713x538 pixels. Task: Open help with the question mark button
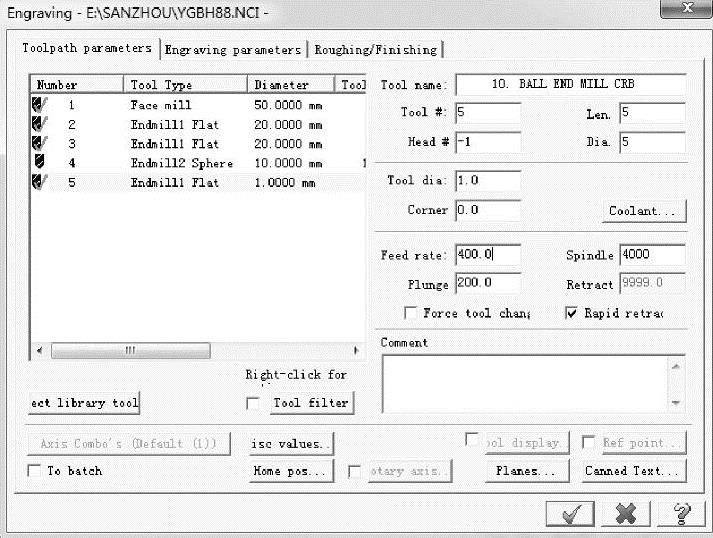[x=682, y=513]
